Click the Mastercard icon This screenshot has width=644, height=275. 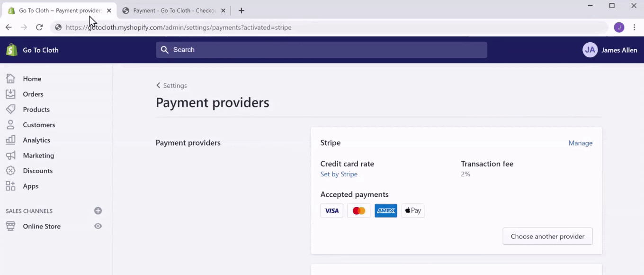click(359, 211)
